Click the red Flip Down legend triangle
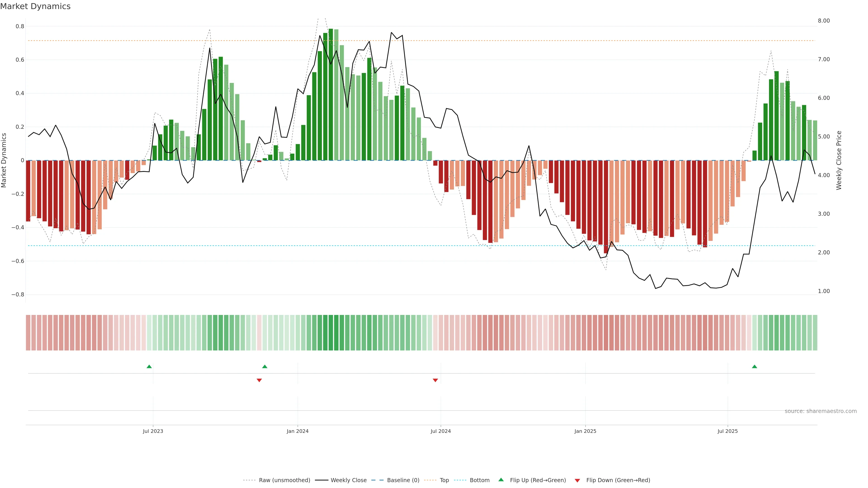 (577, 481)
